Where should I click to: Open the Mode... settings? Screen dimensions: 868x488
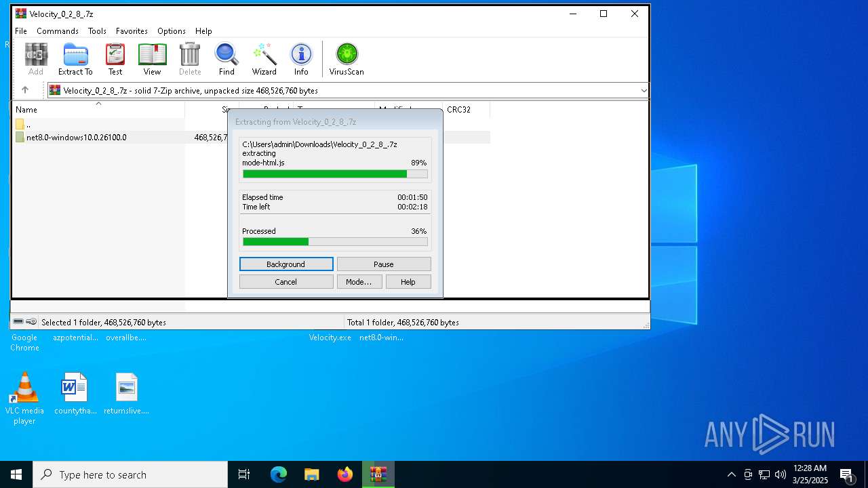point(359,282)
